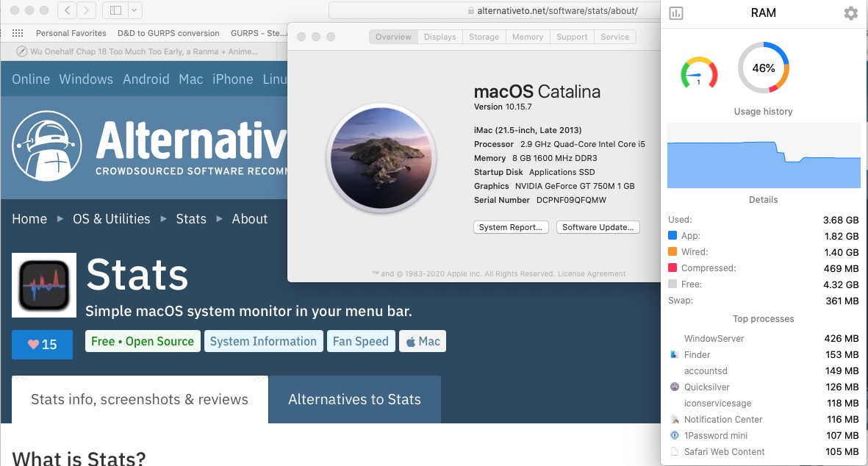868x466 pixels.
Task: Click the System Report button
Action: coord(511,227)
